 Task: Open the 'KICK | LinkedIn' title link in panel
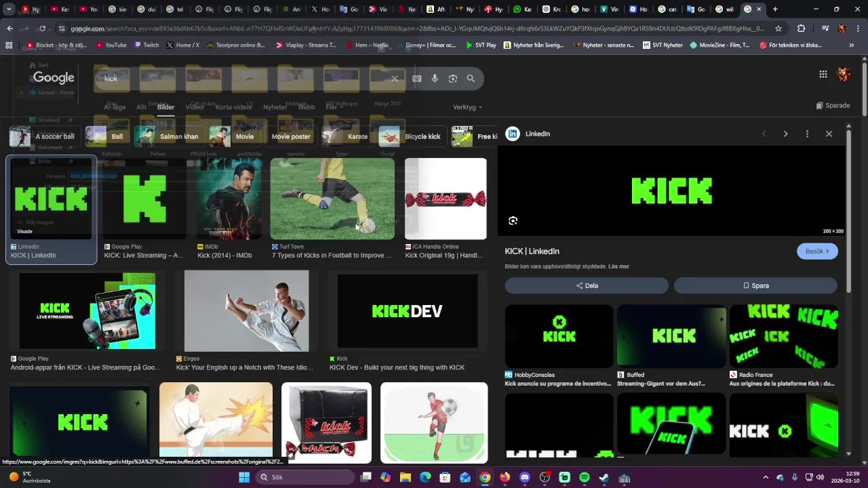[x=532, y=251]
